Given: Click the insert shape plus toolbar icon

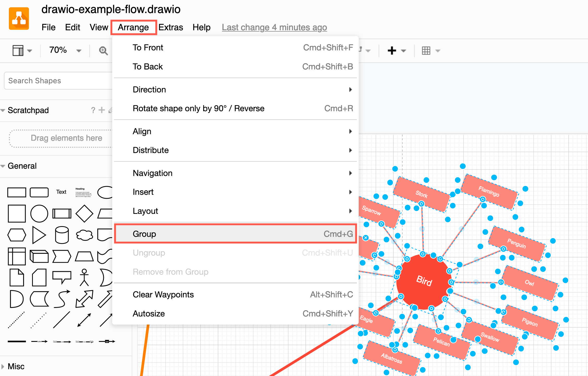Looking at the screenshot, I should tap(392, 50).
